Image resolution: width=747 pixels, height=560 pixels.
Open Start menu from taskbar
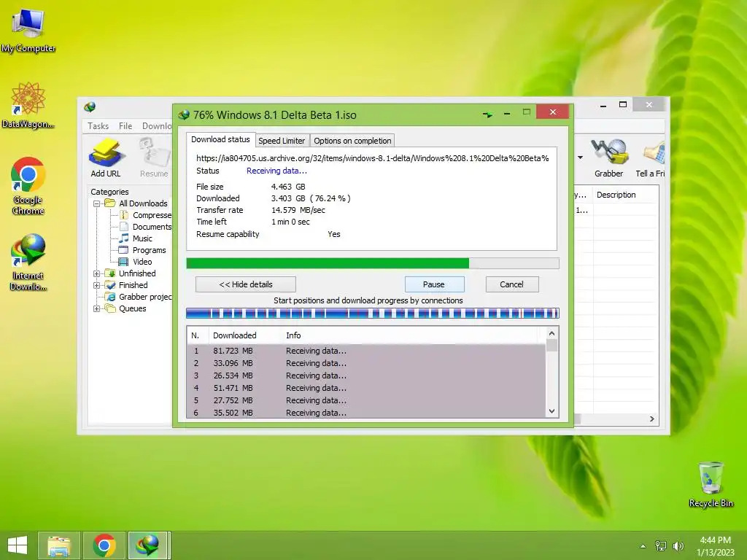pos(18,545)
